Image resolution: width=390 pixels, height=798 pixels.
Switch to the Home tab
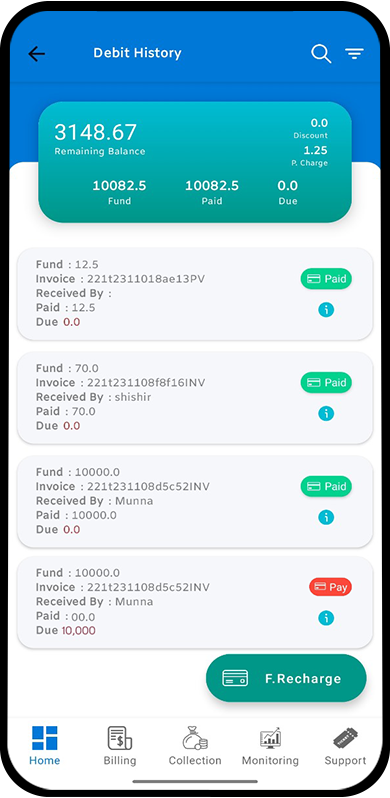tap(45, 746)
